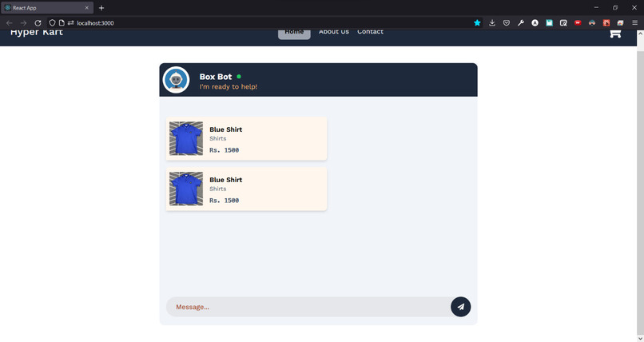Click the colorful picture extension icon
Image resolution: width=644 pixels, height=342 pixels.
[620, 23]
